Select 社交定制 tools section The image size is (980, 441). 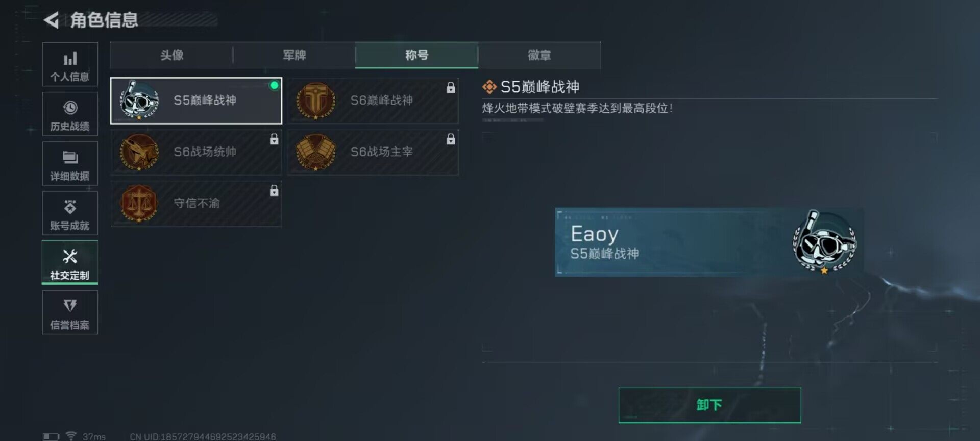[70, 263]
